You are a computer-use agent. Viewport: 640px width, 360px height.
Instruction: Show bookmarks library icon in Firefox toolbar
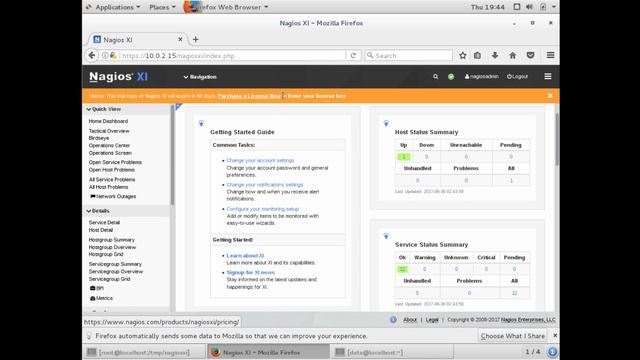point(477,55)
